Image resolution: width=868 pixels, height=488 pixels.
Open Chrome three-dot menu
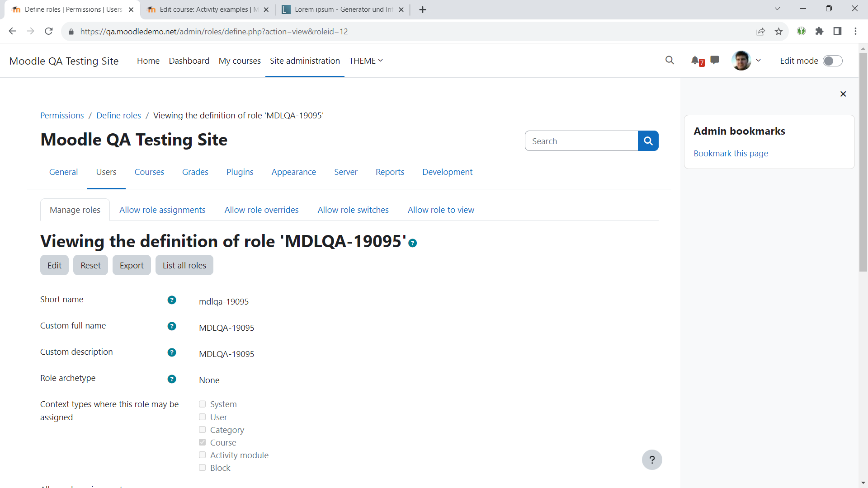pyautogui.click(x=855, y=31)
